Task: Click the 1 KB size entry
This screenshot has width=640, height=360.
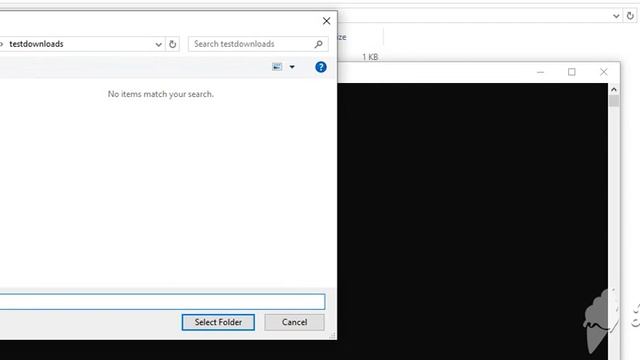Action: 370,57
